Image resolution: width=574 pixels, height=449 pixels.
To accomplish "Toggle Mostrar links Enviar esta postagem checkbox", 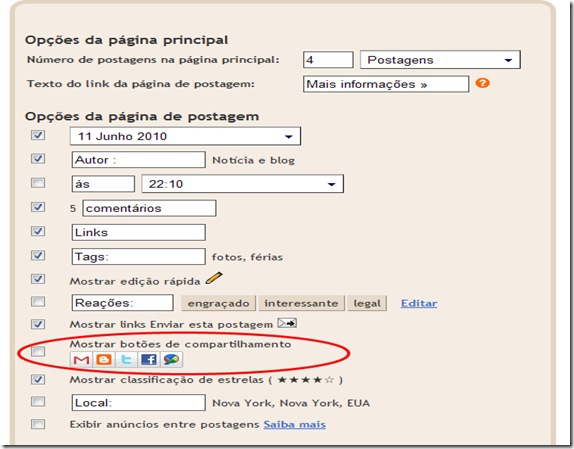I will (38, 324).
